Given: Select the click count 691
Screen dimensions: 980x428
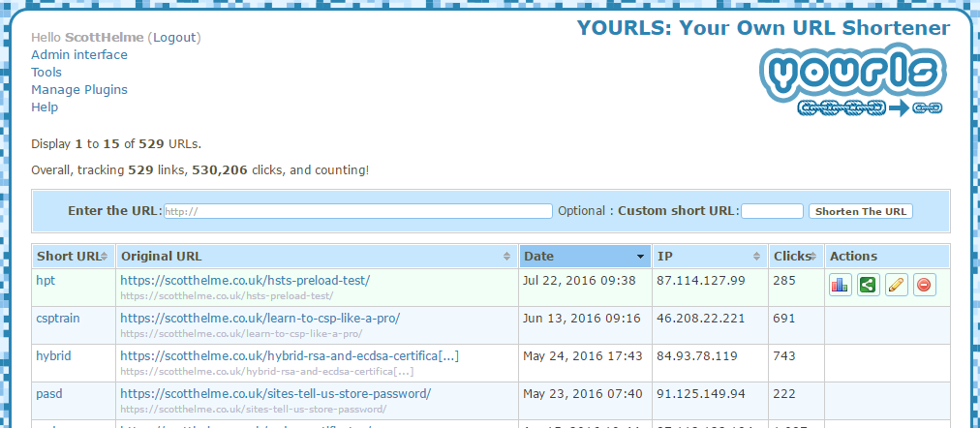Looking at the screenshot, I should point(783,319).
